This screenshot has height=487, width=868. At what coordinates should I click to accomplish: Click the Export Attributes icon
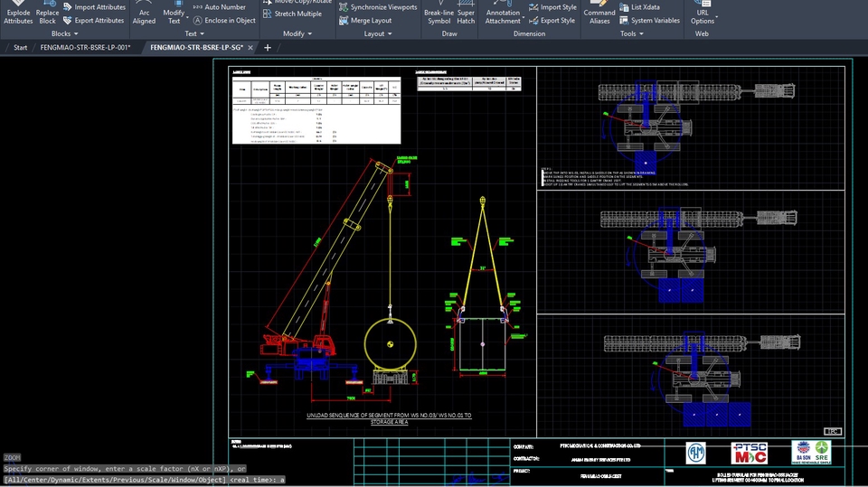click(67, 20)
